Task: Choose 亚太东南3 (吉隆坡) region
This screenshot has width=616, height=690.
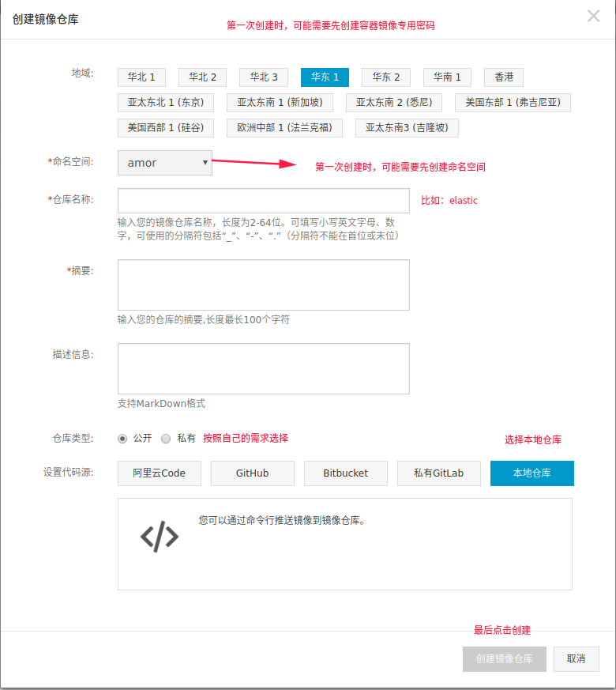Action: pyautogui.click(x=408, y=128)
